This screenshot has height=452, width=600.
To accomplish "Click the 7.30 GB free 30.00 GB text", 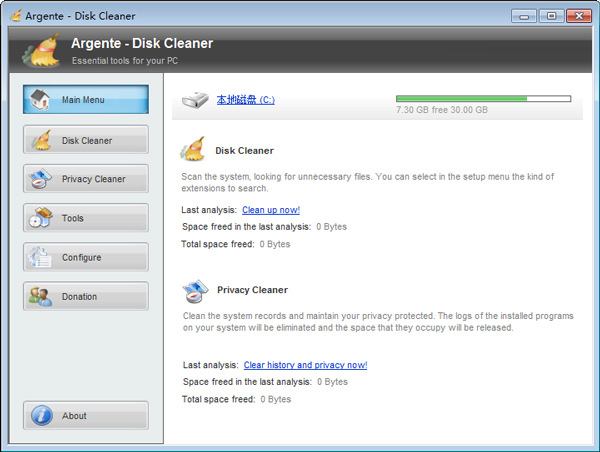I will (442, 110).
